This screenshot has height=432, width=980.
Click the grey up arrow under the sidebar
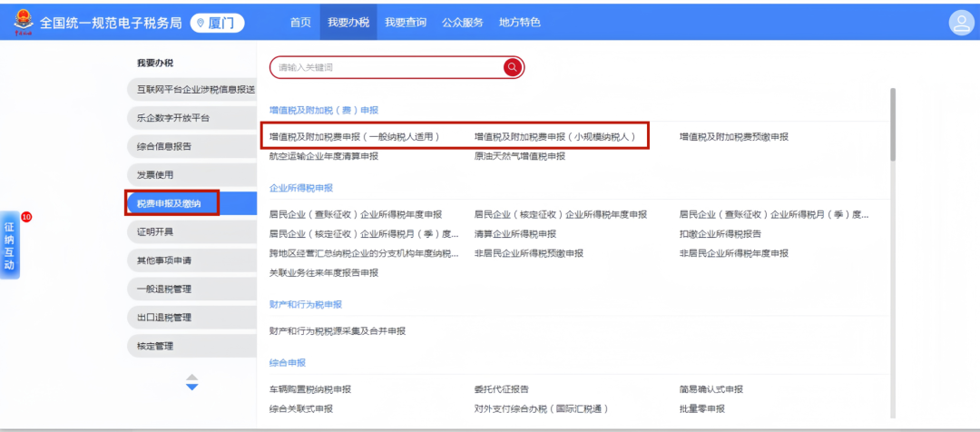[x=191, y=378]
